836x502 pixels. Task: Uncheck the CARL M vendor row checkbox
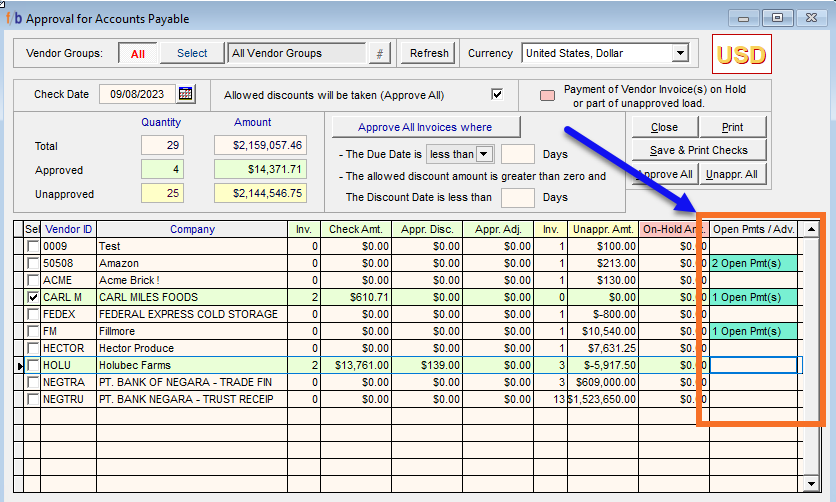coord(33,297)
